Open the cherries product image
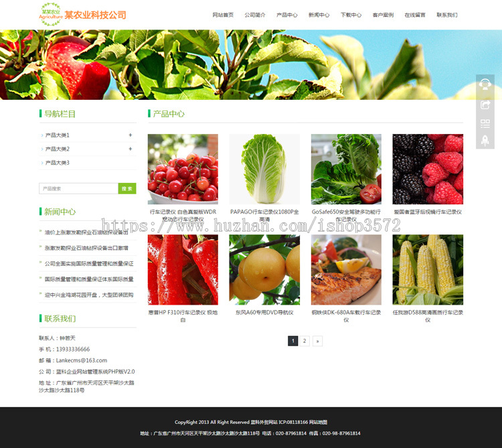The width and height of the screenshot is (502, 448). click(x=183, y=169)
